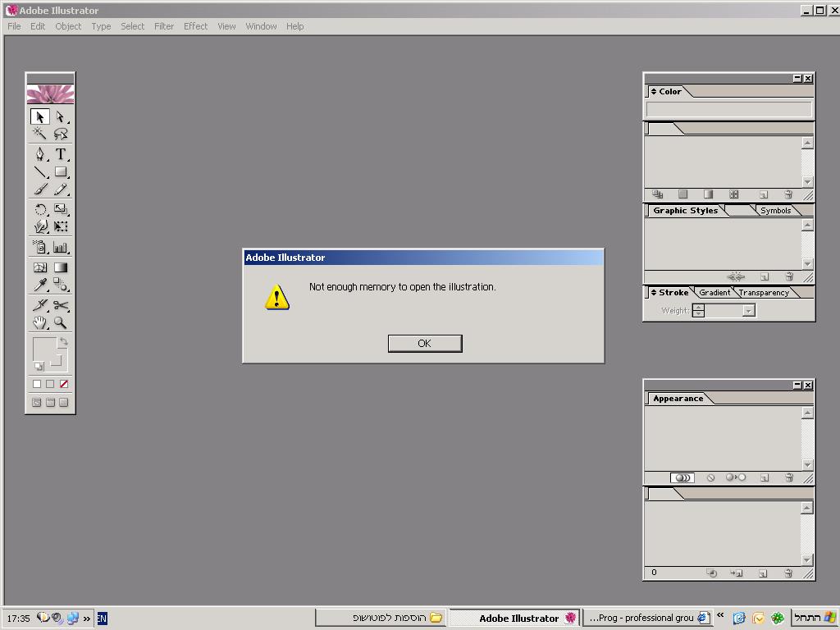Select the Zoom magnifier tool
This screenshot has width=840, height=630.
[61, 322]
